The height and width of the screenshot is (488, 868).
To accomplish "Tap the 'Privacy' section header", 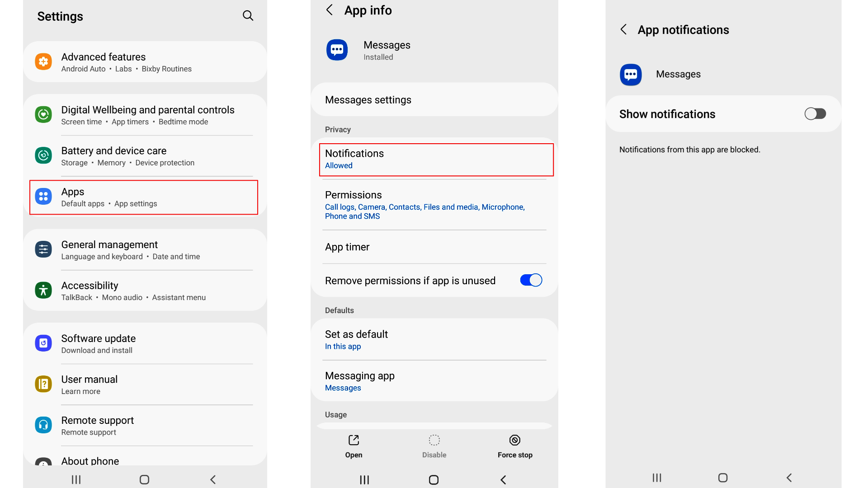I will click(x=338, y=130).
